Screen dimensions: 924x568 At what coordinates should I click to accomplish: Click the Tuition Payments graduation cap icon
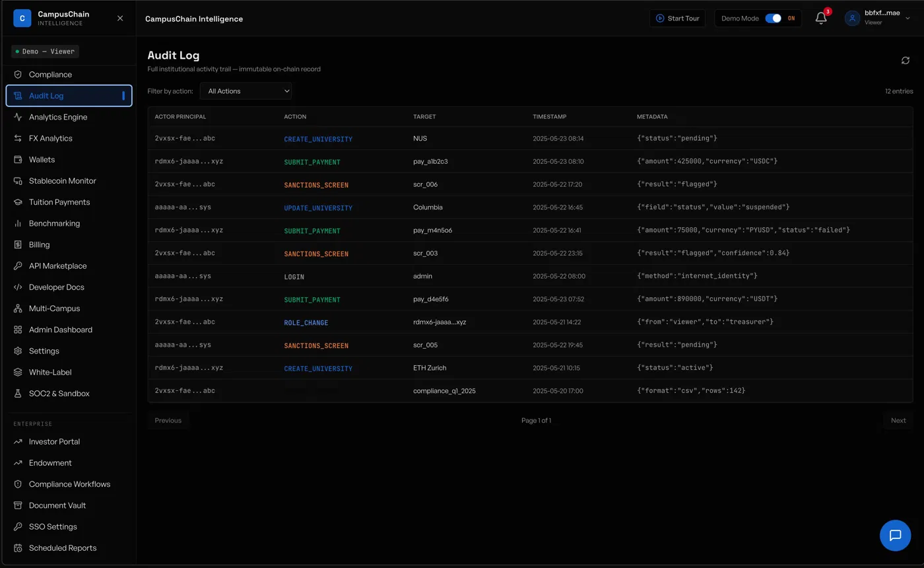(18, 202)
